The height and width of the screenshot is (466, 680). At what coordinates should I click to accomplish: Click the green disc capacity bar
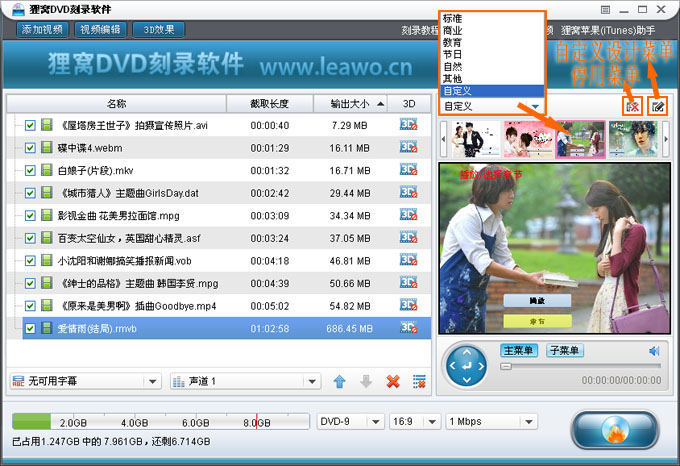point(31,421)
